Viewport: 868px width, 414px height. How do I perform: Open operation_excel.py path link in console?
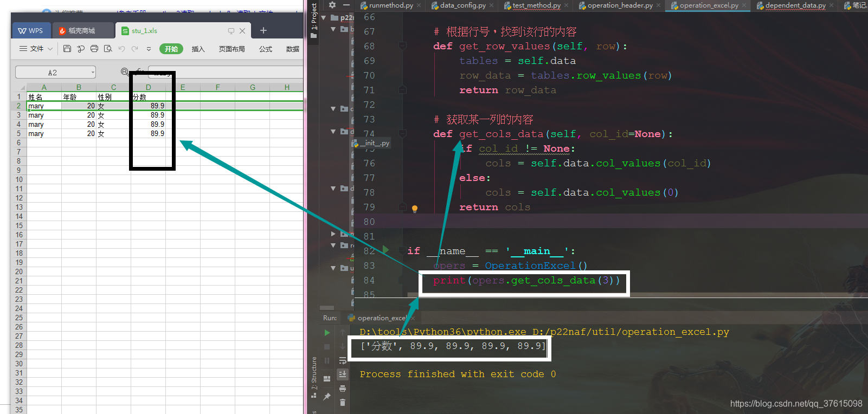(631, 332)
